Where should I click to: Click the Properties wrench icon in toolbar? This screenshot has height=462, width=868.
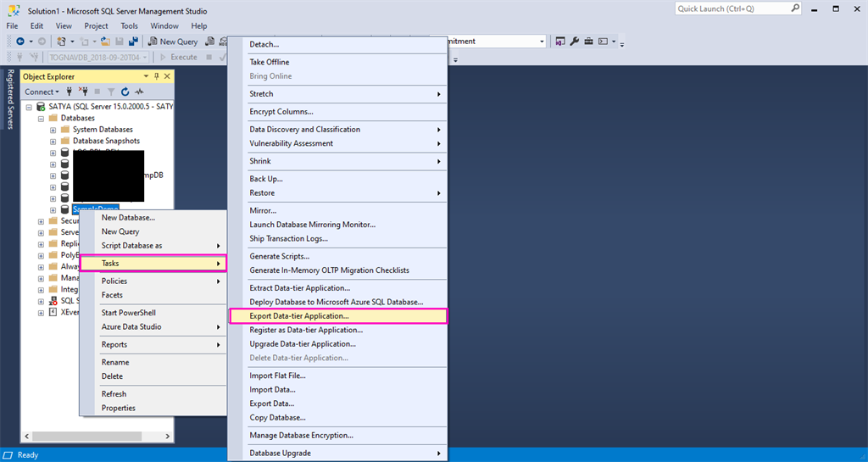[574, 42]
